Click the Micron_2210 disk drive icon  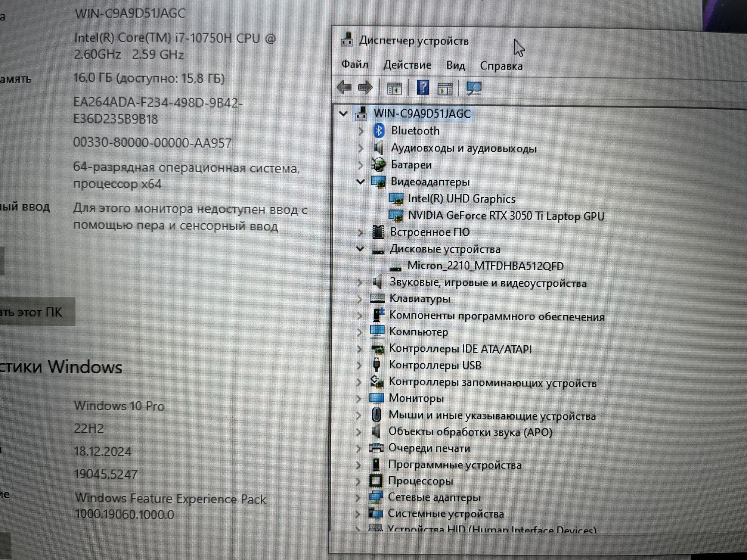395,267
